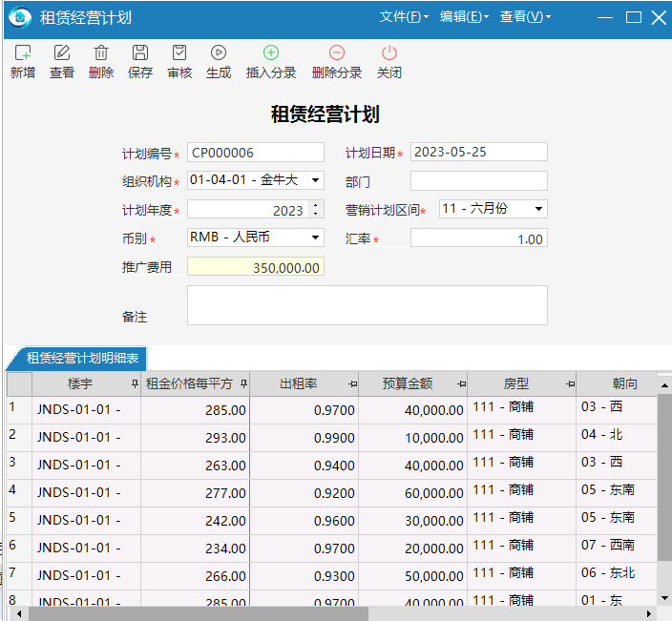The width and height of the screenshot is (672, 621).
Task: Click the 关闭 power icon
Action: pos(389,53)
